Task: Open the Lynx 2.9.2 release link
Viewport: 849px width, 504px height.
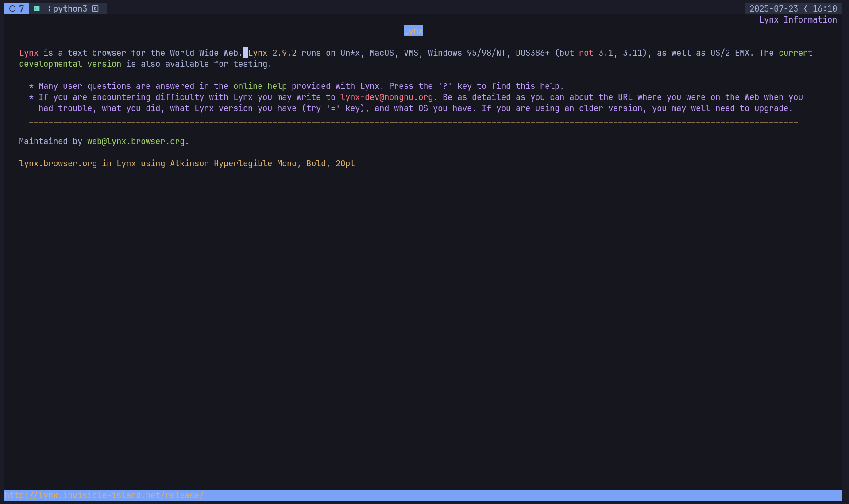Action: point(272,53)
